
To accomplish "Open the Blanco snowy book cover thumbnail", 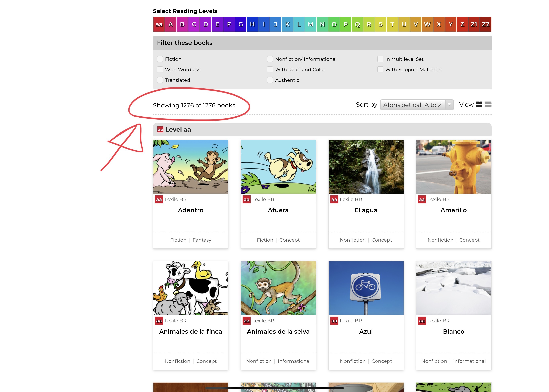I will tap(453, 288).
